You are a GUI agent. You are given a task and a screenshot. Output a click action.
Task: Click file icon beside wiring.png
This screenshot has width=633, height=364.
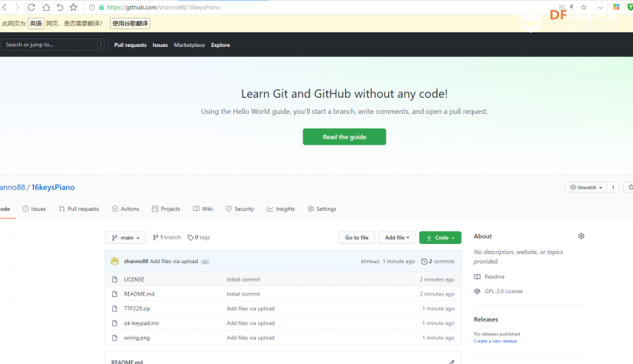115,337
